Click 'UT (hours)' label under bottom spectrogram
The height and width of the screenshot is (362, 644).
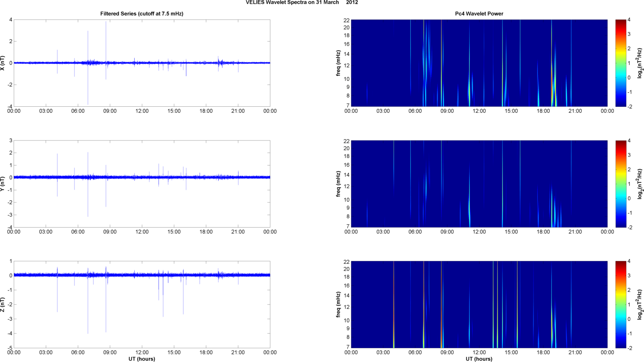coord(479,359)
